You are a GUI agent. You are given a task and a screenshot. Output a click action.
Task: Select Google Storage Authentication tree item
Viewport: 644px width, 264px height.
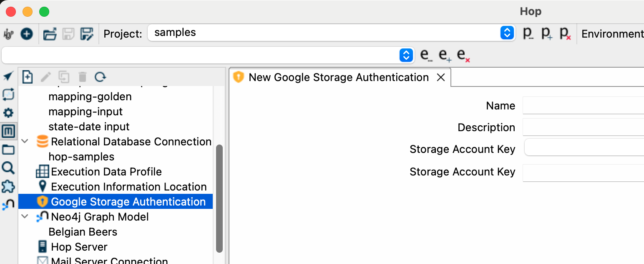(128, 202)
